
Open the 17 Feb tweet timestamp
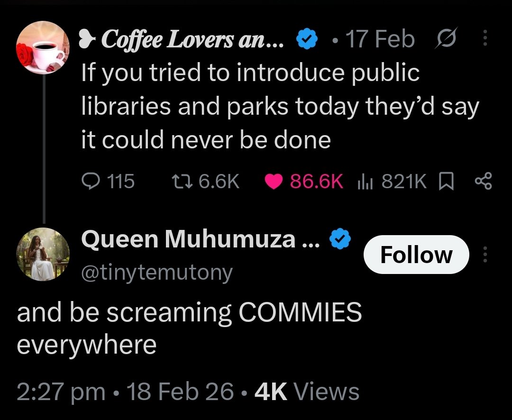(x=380, y=39)
